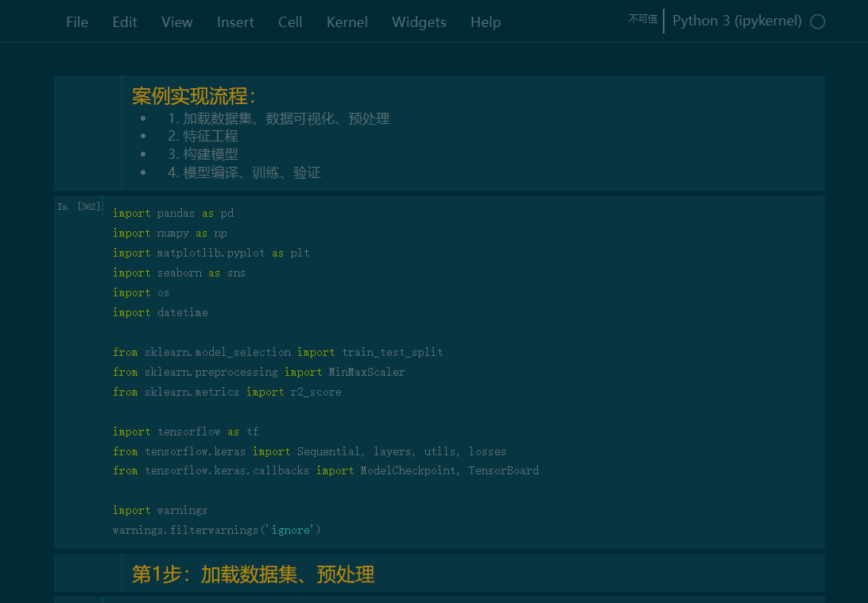Open the Widgets menu
868x603 pixels.
[x=419, y=22]
